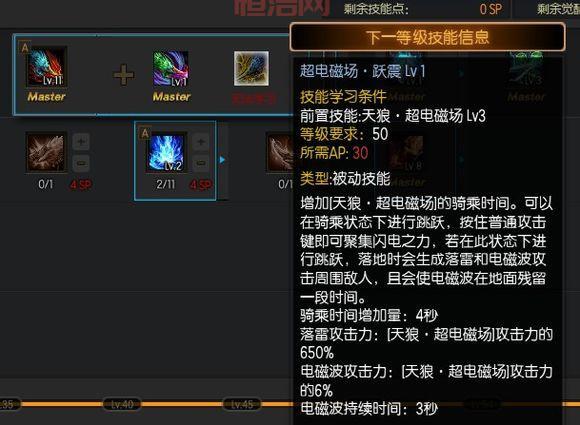Click the dim skill icon beside the tooltip
Image resolution: width=580 pixels, height=425 pixels.
(x=280, y=152)
